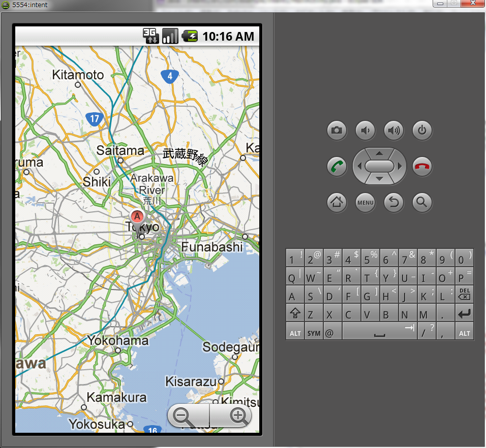Tap D-pad up arrow
Viewport: 486px width, 448px height.
(379, 153)
